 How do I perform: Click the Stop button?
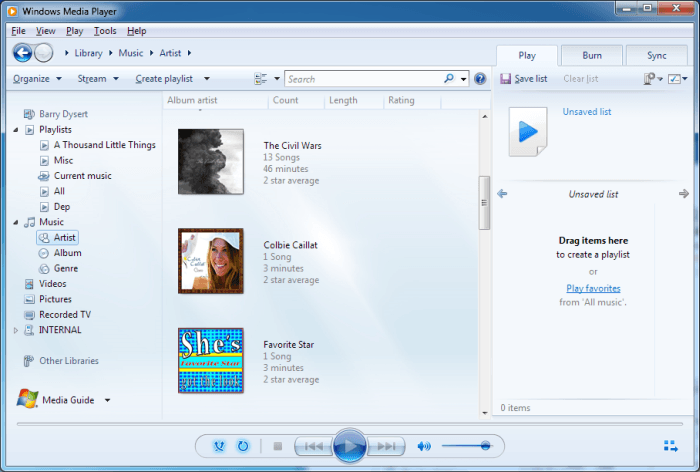pos(278,446)
